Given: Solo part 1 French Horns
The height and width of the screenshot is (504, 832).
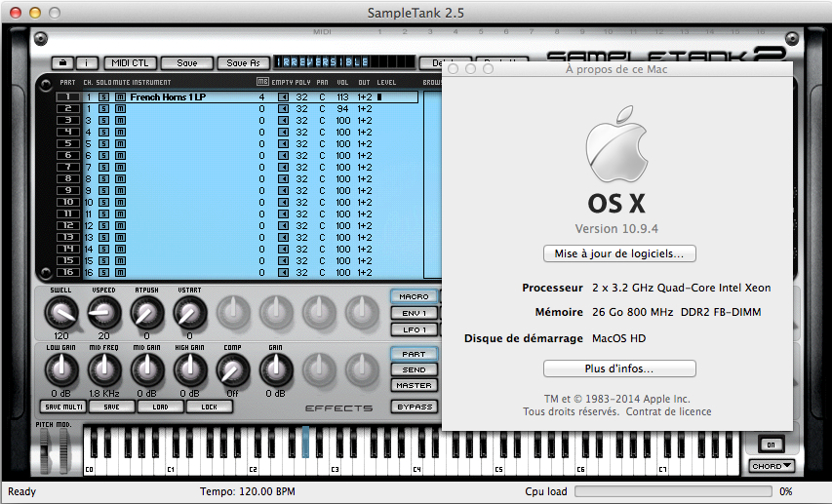Looking at the screenshot, I should point(104,97).
